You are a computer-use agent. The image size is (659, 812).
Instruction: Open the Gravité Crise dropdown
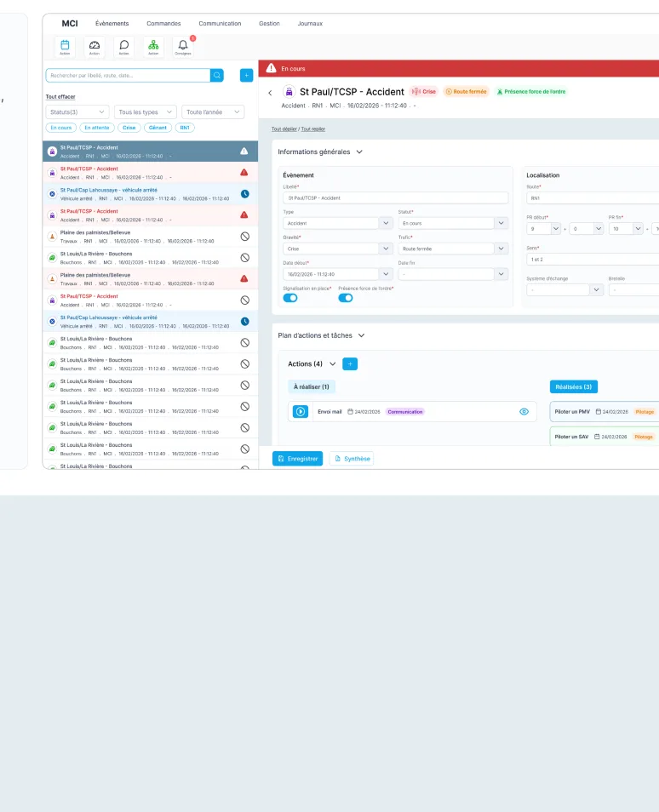pyautogui.click(x=338, y=249)
